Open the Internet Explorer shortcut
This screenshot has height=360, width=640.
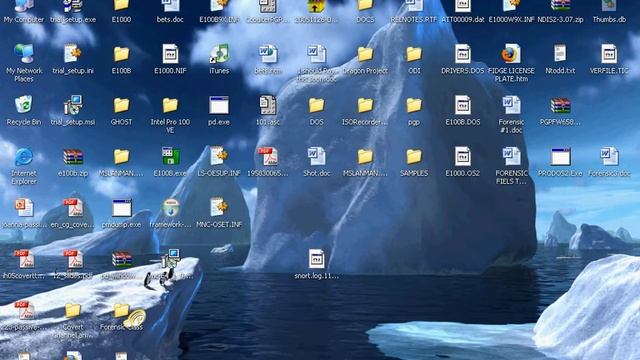click(24, 157)
